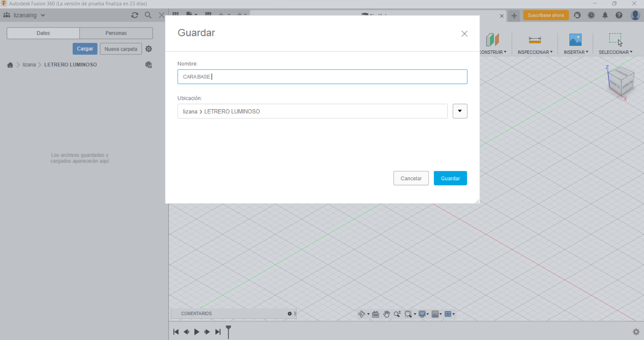The height and width of the screenshot is (340, 644).
Task: Refresh the data panel
Action: click(x=135, y=15)
